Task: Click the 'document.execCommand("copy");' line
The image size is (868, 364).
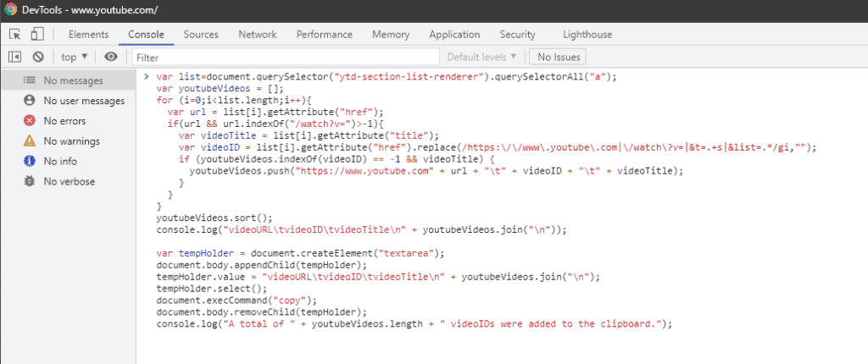Action: 236,301
